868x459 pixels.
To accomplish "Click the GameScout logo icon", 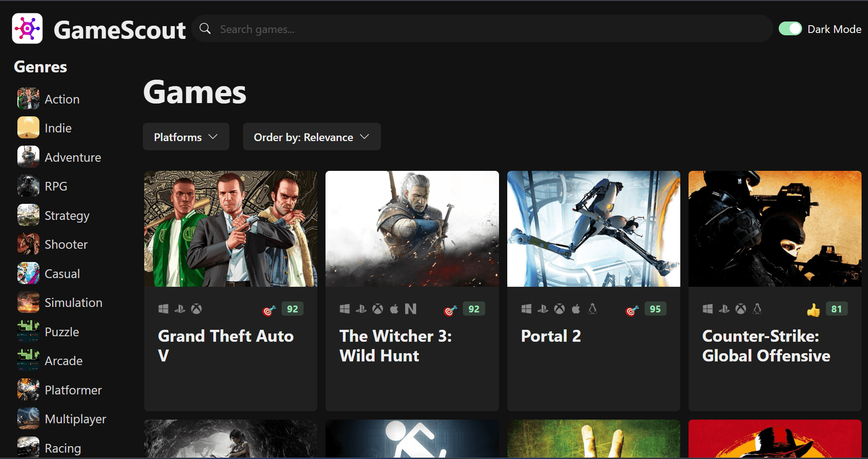I will click(x=27, y=28).
